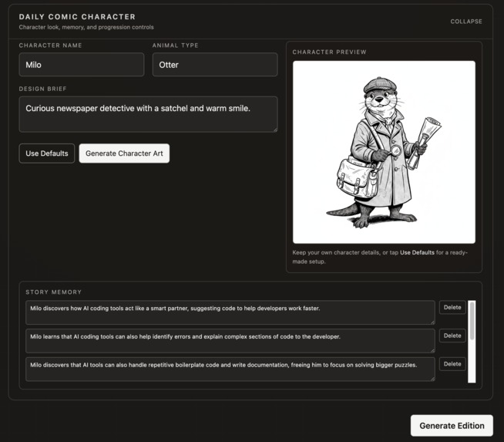504x442 pixels.
Task: Delete the 'smart partner' story memory entry
Action: [452, 308]
